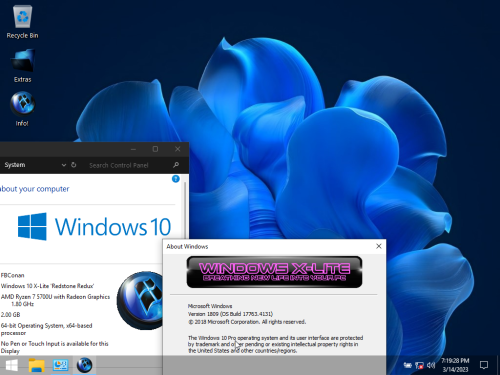The width and height of the screenshot is (500, 375).
Task: Open the notification Action Center
Action: [x=484, y=365]
